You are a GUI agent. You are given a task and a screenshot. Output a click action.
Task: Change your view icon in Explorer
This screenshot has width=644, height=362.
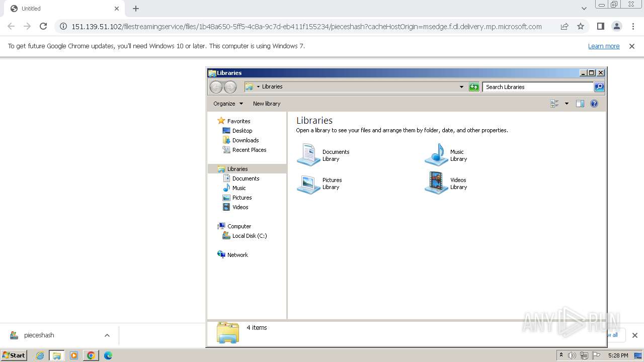tap(554, 104)
